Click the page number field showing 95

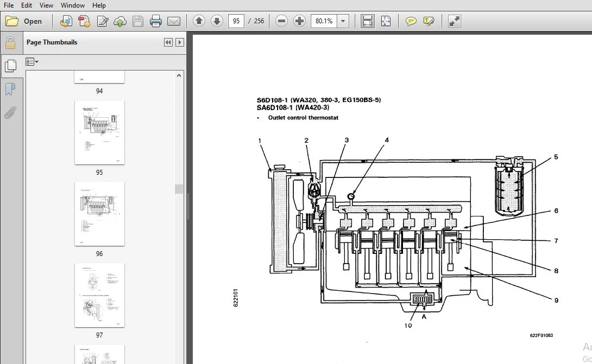(x=236, y=21)
